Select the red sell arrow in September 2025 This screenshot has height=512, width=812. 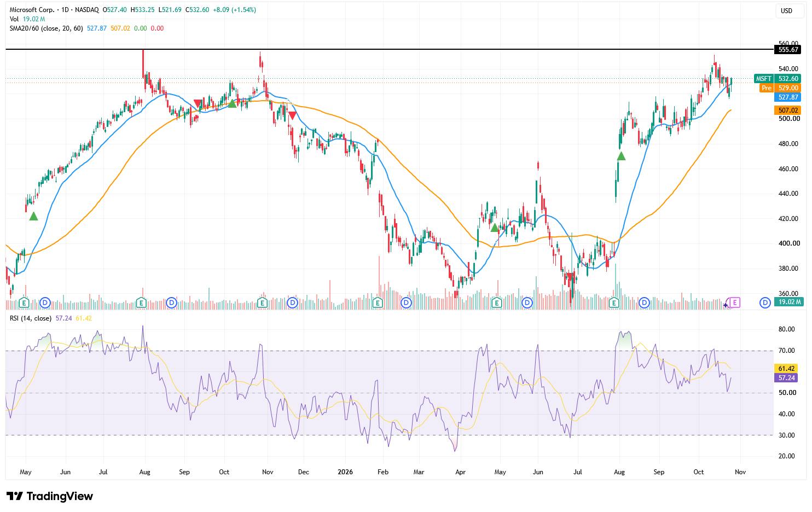tap(198, 103)
